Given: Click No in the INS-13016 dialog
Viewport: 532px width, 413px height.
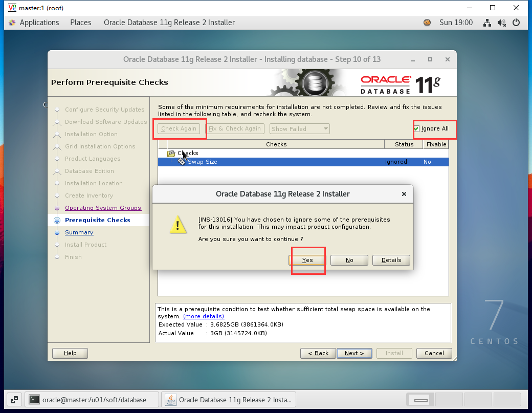Looking at the screenshot, I should click(349, 260).
